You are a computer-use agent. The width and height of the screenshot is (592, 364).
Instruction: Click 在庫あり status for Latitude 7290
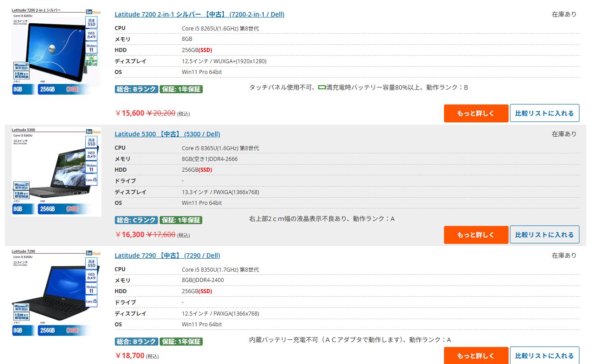pyautogui.click(x=564, y=256)
